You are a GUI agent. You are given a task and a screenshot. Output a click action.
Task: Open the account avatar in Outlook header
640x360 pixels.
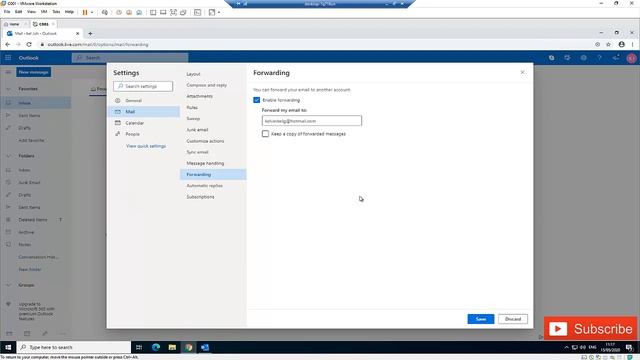[x=631, y=58]
